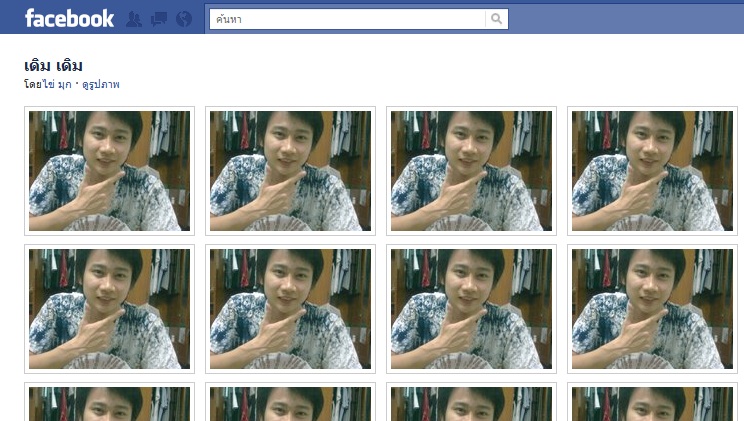Open first photo in second row
The height and width of the screenshot is (421, 744).
pos(109,309)
